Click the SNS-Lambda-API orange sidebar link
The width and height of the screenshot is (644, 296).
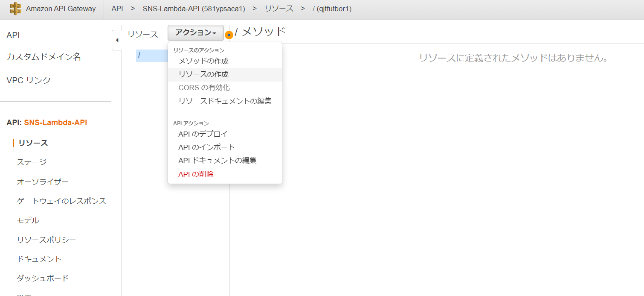click(55, 123)
